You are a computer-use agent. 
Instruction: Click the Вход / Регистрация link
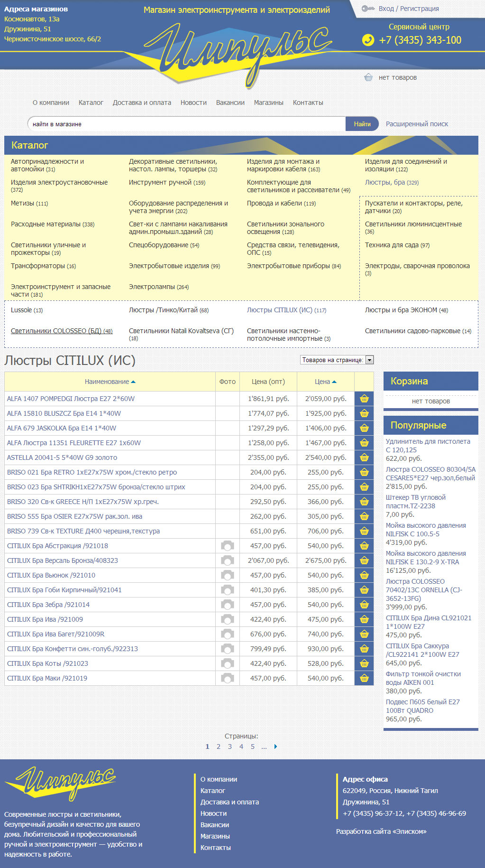tap(408, 9)
